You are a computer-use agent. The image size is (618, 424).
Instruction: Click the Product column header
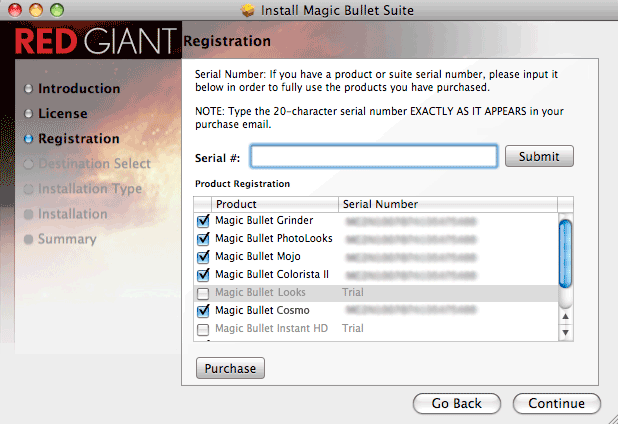click(x=275, y=204)
